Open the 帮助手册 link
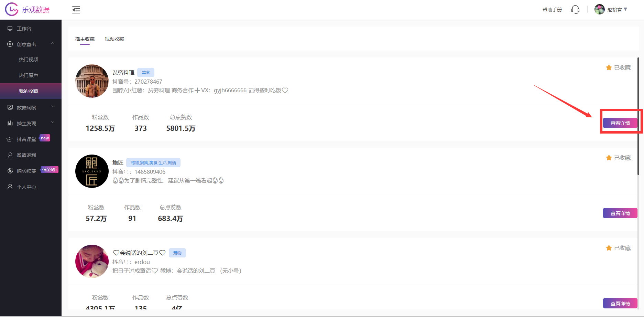Screen dimensions: 644x317 pos(552,10)
